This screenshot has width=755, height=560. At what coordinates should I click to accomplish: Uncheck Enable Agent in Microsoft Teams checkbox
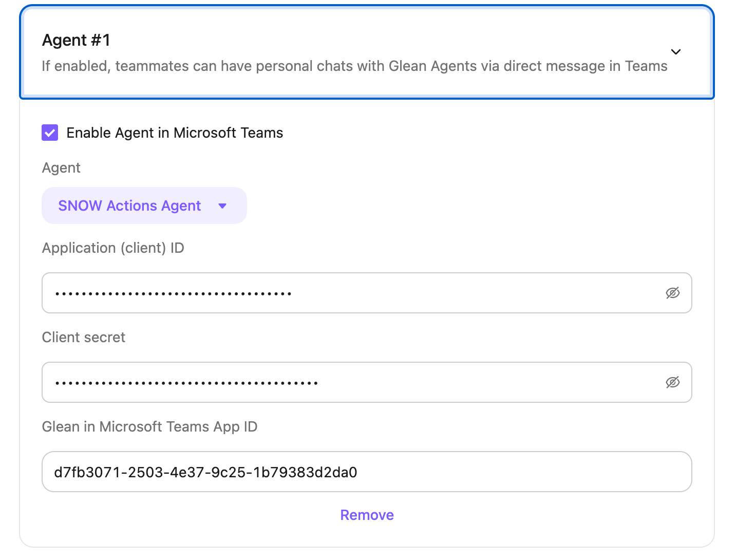[x=50, y=133]
